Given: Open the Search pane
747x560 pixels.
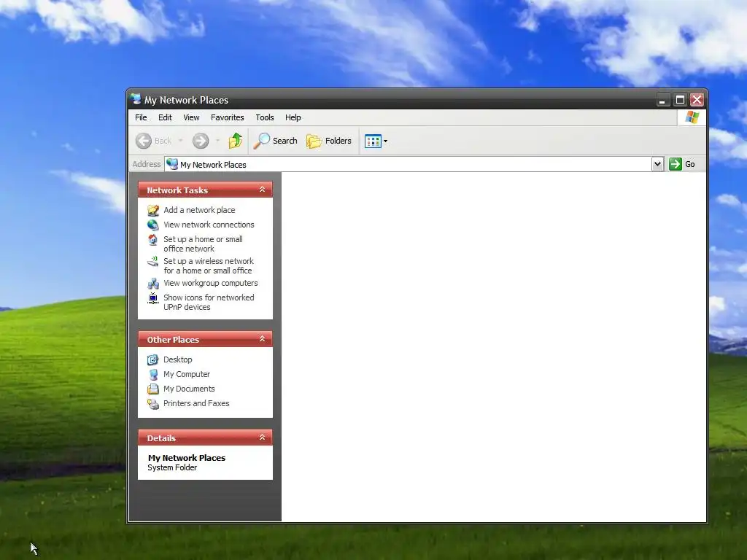Looking at the screenshot, I should tap(275, 141).
